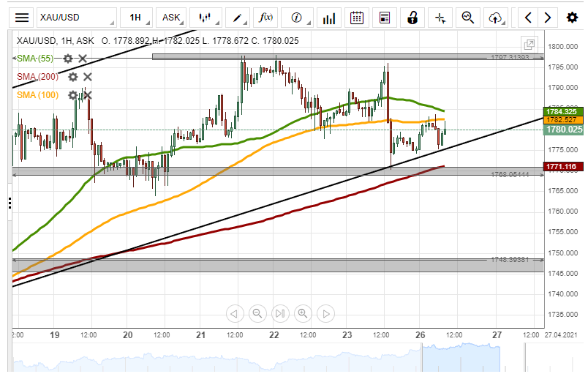Enable the crosshair cursor tool
Viewport: 588px width, 374px height.
440,18
